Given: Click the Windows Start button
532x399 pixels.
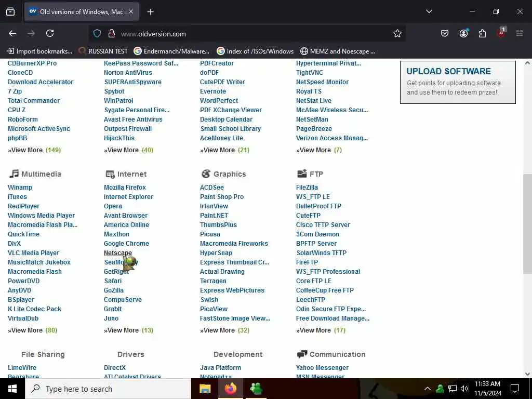Looking at the screenshot, I should click(x=12, y=389).
